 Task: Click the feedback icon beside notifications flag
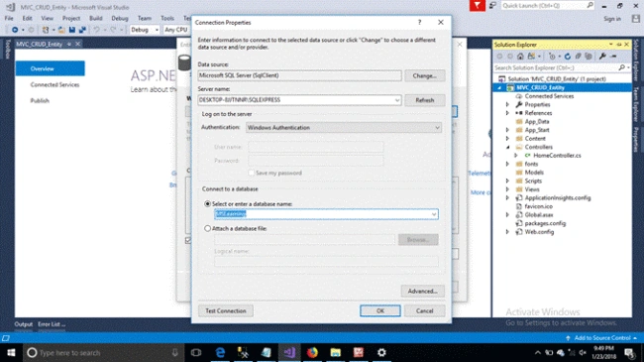click(x=492, y=5)
